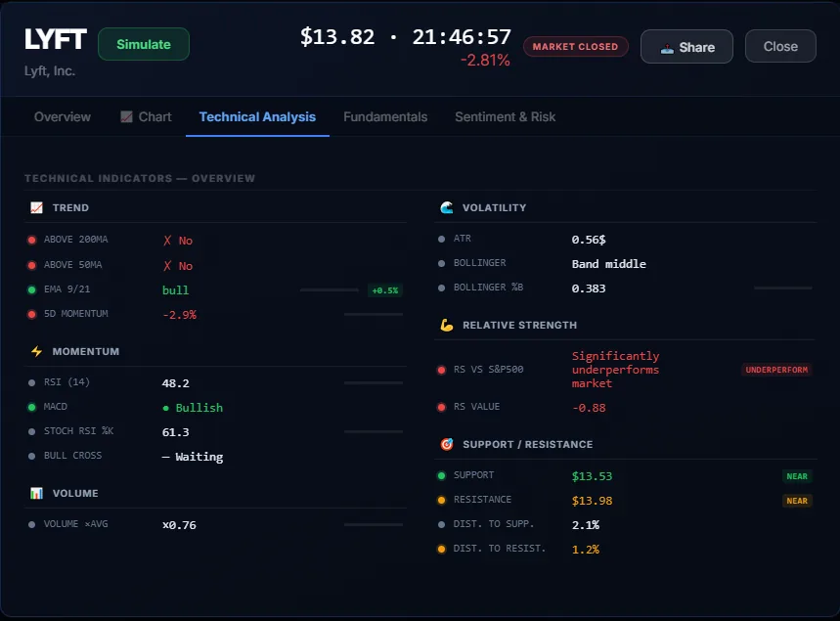Open the Overview tab
This screenshot has width=840, height=621.
click(63, 116)
